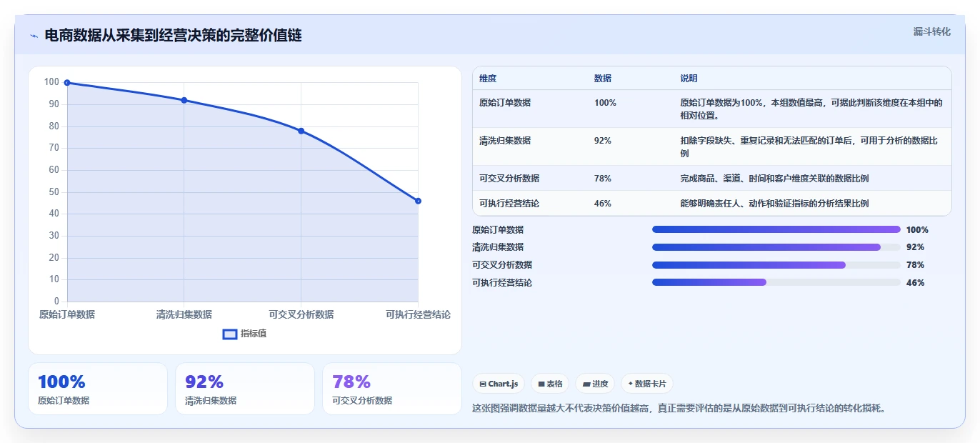Click the pulse icon before the page title
980x443 pixels.
coord(34,36)
